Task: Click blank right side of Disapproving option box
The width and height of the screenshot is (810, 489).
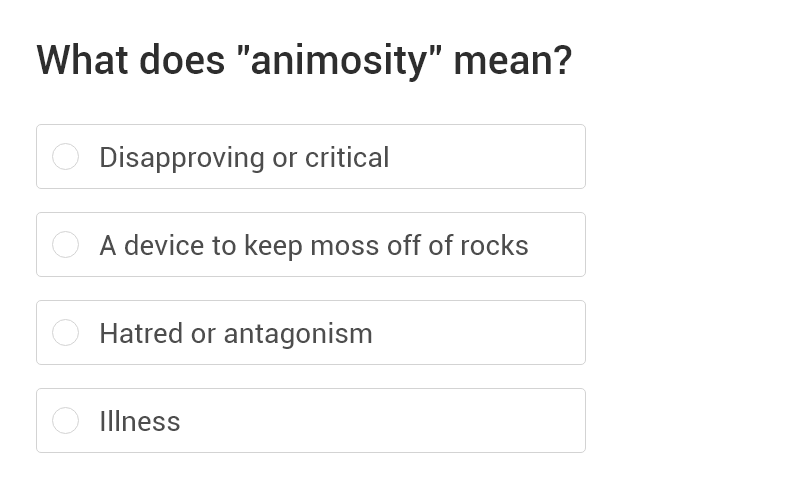Action: pos(490,157)
